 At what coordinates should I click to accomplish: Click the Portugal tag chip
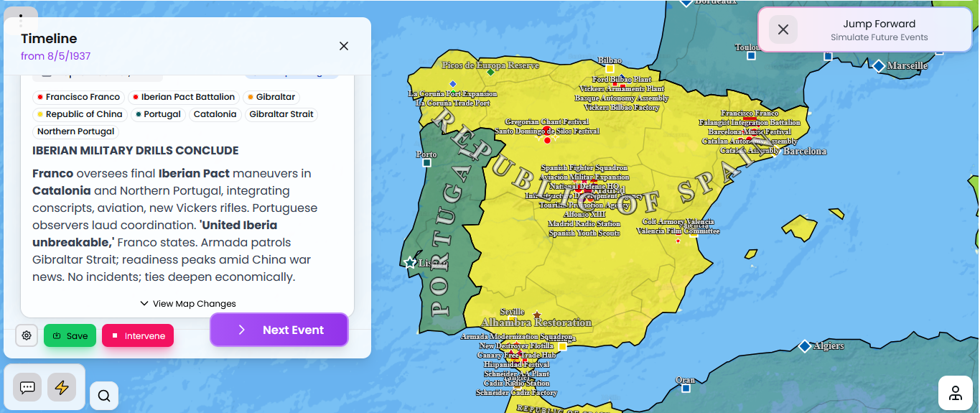[x=158, y=114]
